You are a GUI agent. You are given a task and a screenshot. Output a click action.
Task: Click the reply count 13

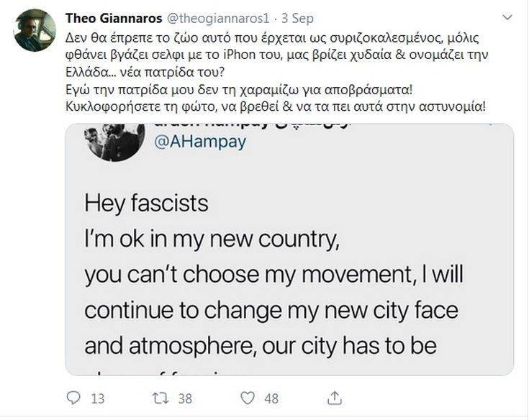(99, 398)
